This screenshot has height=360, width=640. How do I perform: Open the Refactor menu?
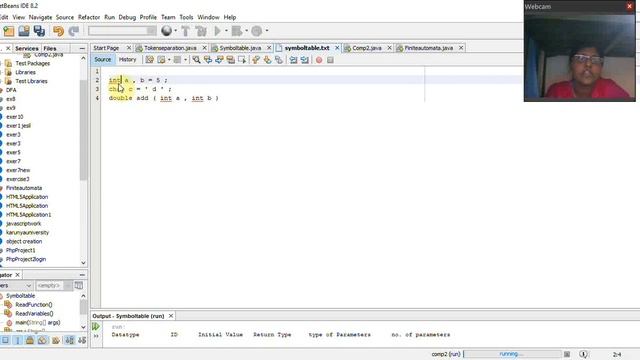coord(89,17)
